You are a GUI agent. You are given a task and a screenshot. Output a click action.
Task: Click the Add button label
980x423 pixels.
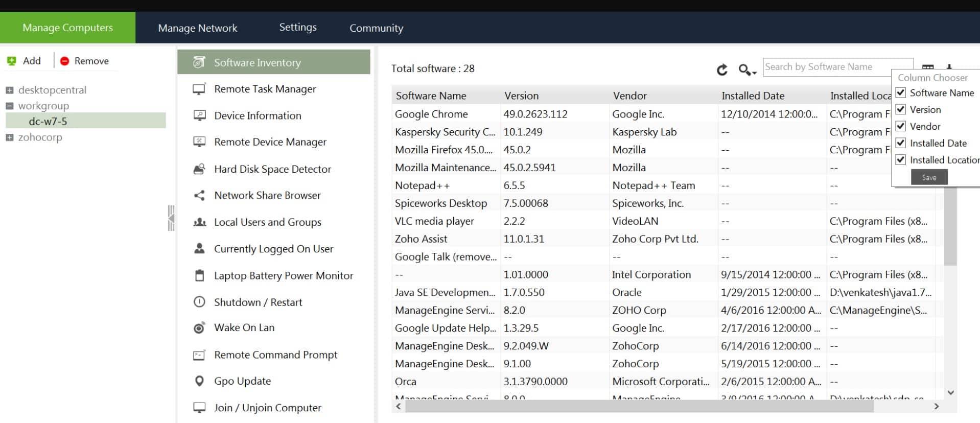click(x=32, y=61)
